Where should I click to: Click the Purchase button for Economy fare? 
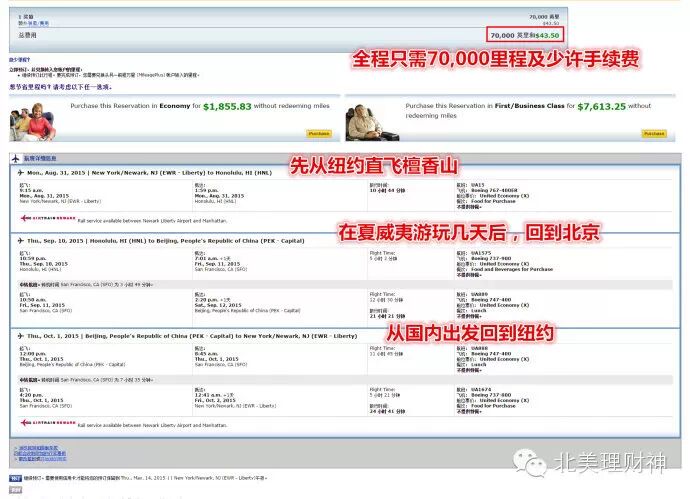319,133
